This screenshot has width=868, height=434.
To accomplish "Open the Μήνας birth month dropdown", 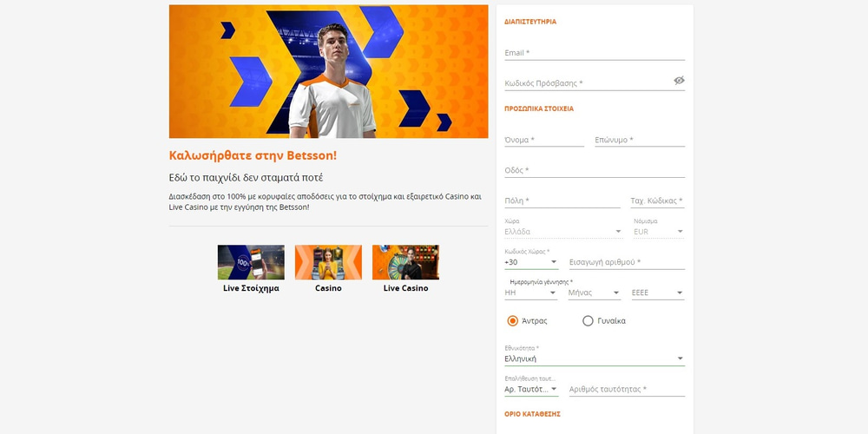I will [594, 293].
